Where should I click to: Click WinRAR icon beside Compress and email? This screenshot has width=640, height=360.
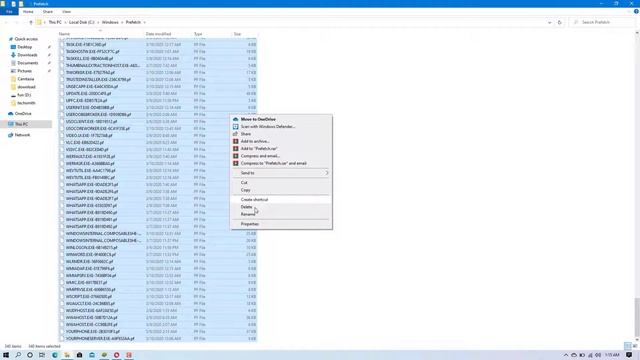tap(236, 156)
